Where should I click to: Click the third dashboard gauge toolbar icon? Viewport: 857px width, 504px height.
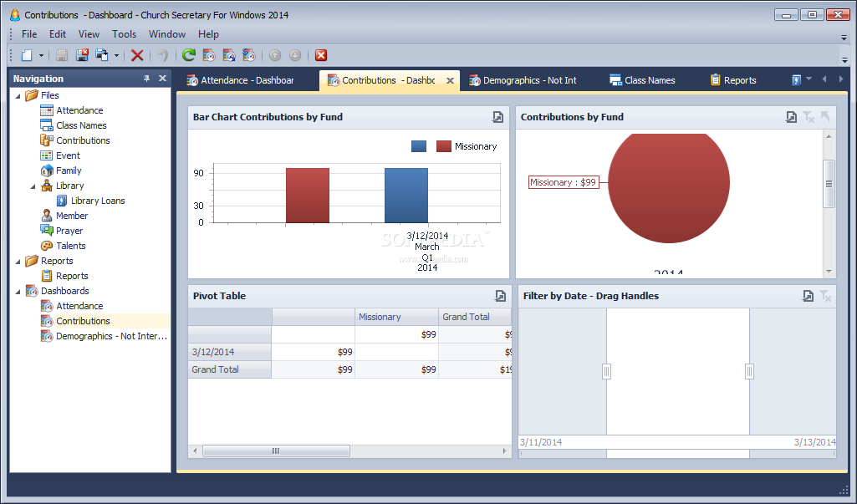[x=248, y=55]
